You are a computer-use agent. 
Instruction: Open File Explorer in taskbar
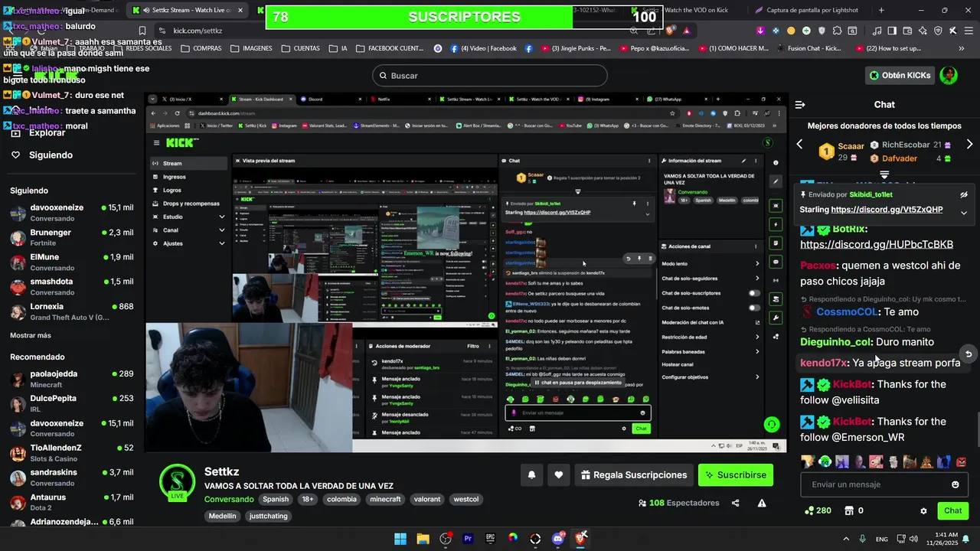423,539
